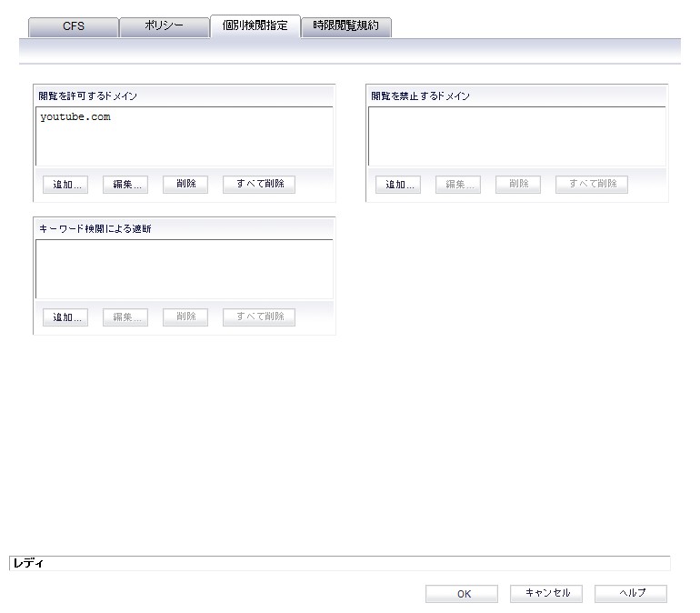Open help with the ヘルプ button
The width and height of the screenshot is (700, 613).
click(x=631, y=594)
